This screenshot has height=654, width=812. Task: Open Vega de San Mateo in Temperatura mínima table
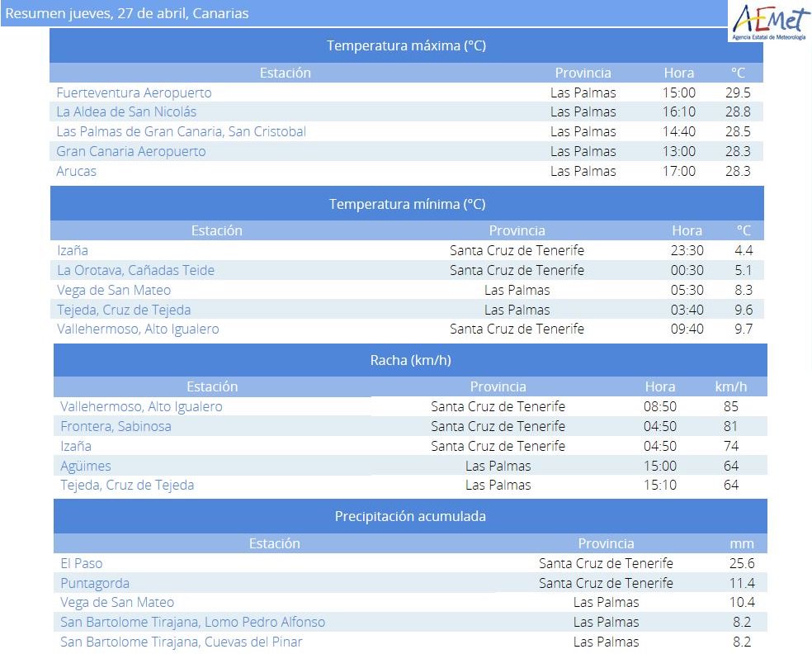tap(114, 290)
